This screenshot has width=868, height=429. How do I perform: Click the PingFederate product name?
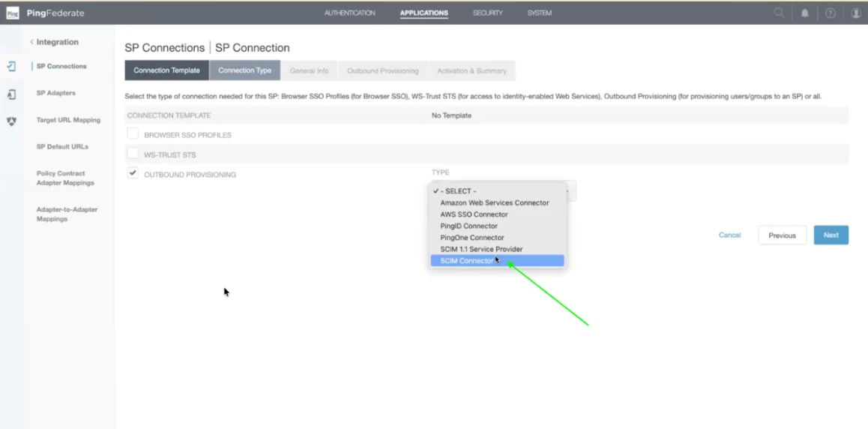click(x=55, y=13)
